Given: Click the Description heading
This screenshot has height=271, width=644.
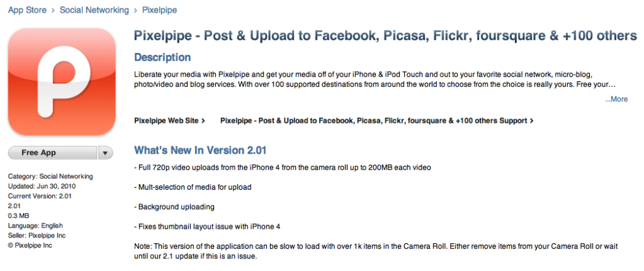Looking at the screenshot, I should pos(162,57).
